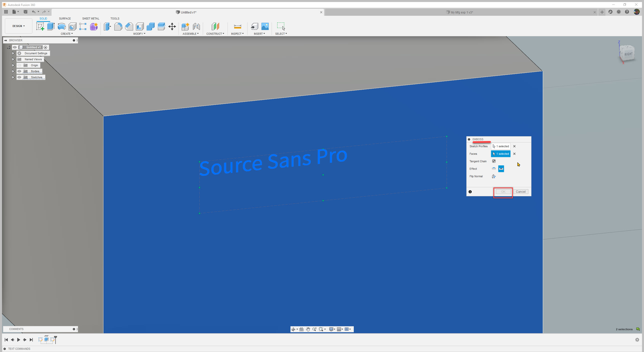Select the Create Sketch tool
This screenshot has width=644, height=352.
coord(40,26)
